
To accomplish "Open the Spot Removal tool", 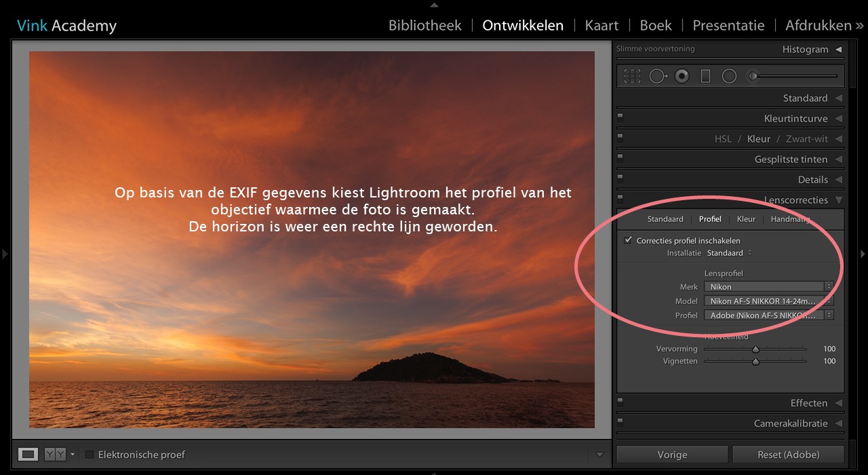I will (x=657, y=75).
